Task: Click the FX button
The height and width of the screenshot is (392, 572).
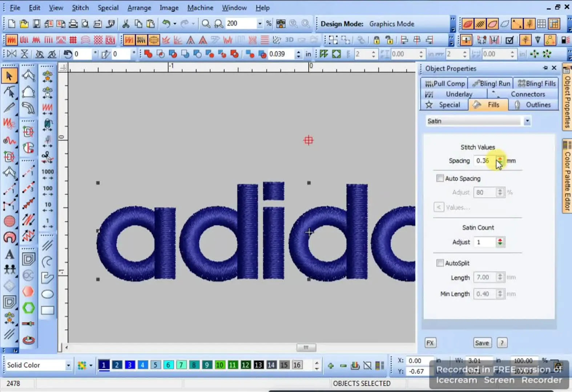Action: 430,343
